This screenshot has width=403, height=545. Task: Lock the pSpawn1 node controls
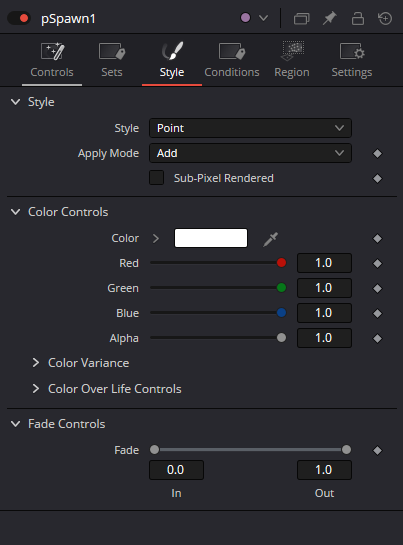[357, 18]
